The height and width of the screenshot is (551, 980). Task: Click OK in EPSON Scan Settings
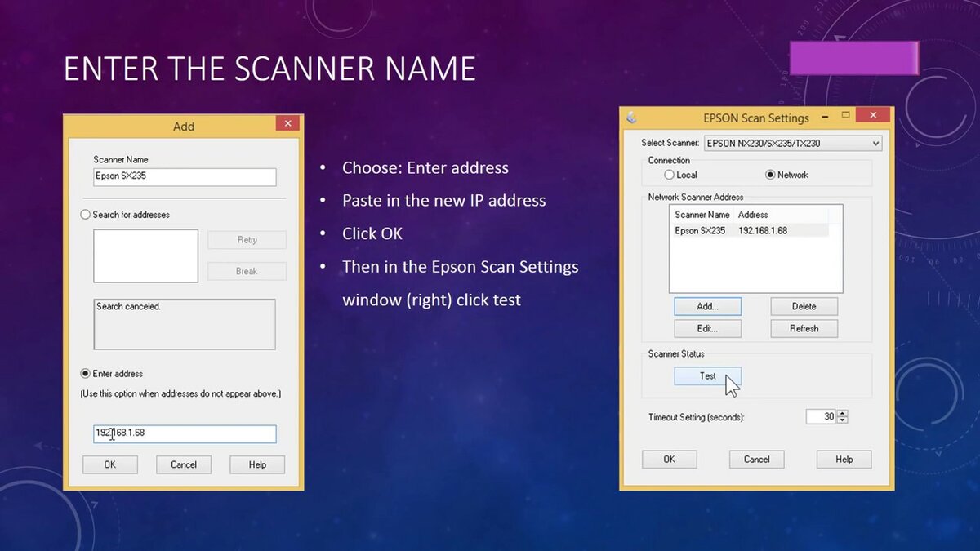pos(669,460)
